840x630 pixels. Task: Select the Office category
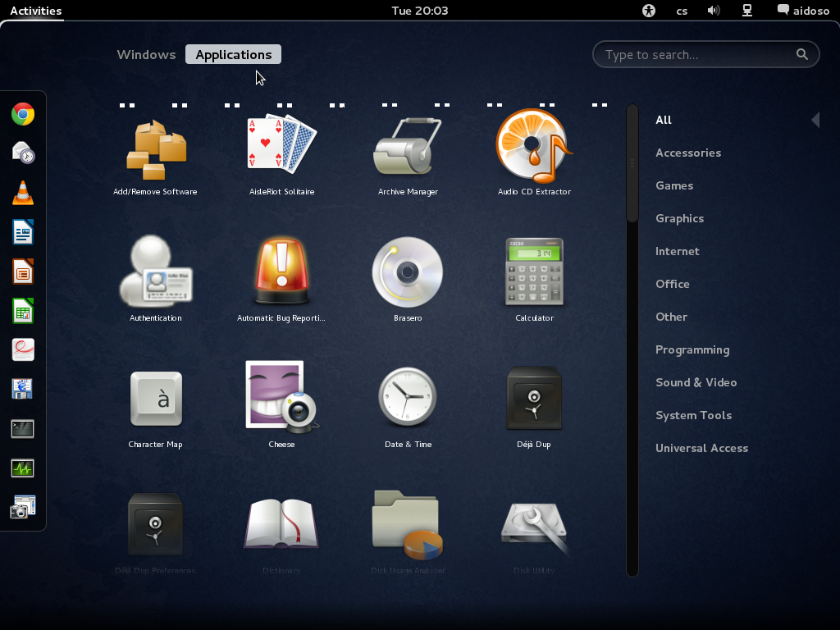pos(673,284)
